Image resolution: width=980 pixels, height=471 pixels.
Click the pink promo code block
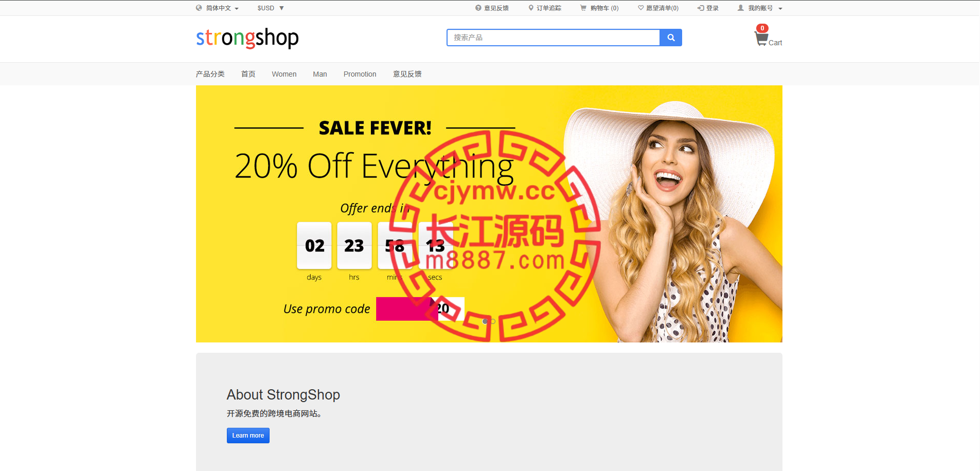(407, 309)
